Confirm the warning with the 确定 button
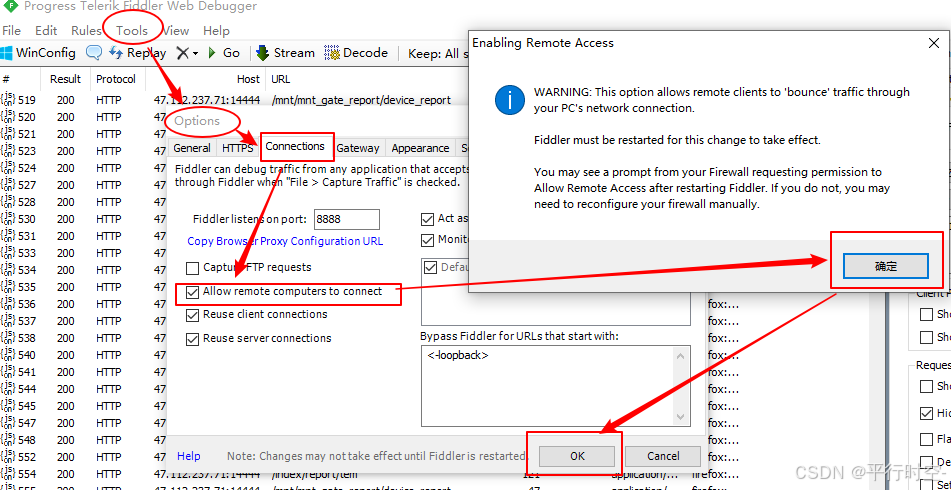 (x=885, y=266)
